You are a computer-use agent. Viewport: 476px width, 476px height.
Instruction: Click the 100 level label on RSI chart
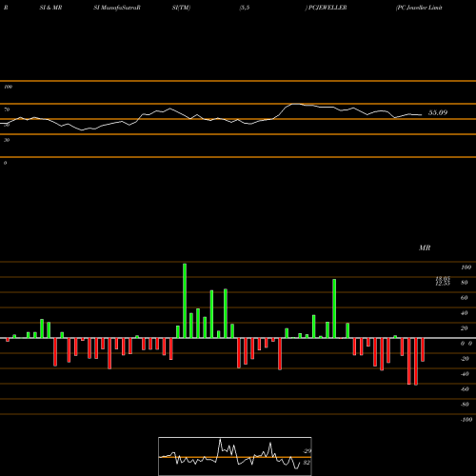coord(8,87)
